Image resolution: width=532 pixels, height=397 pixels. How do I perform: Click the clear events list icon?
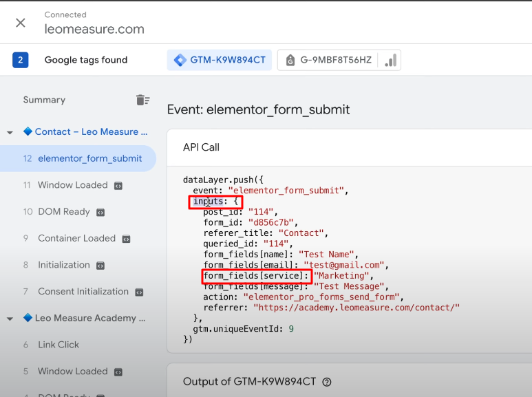tap(142, 100)
